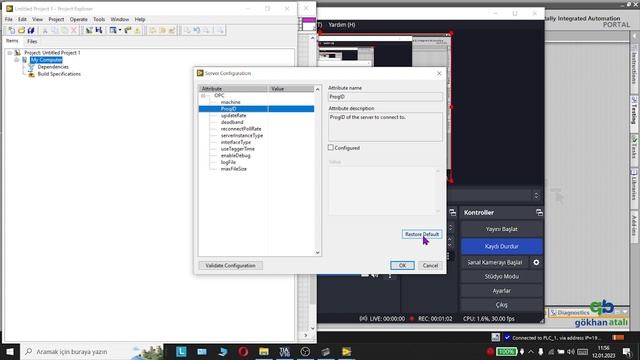Show hidden tray icons chevron
Screen dimensions: 640x360
click(x=531, y=351)
